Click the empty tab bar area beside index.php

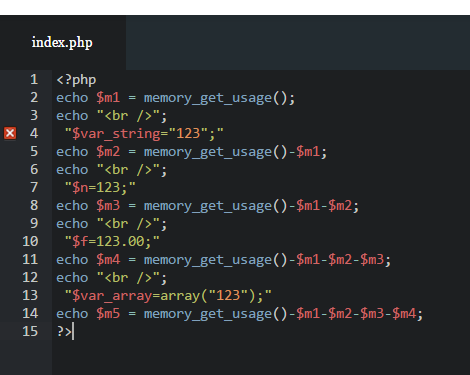(x=298, y=43)
